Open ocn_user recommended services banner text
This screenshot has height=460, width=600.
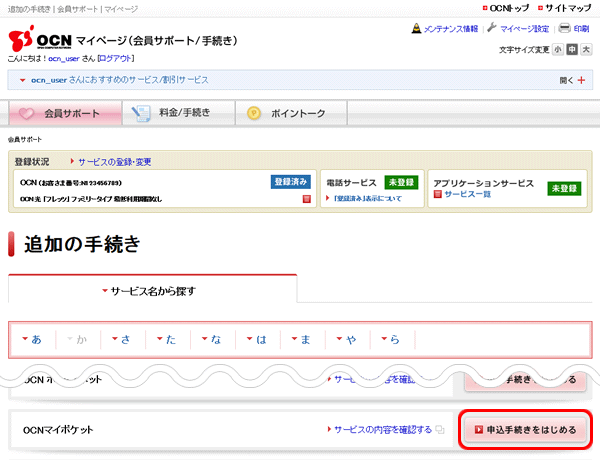(119, 80)
